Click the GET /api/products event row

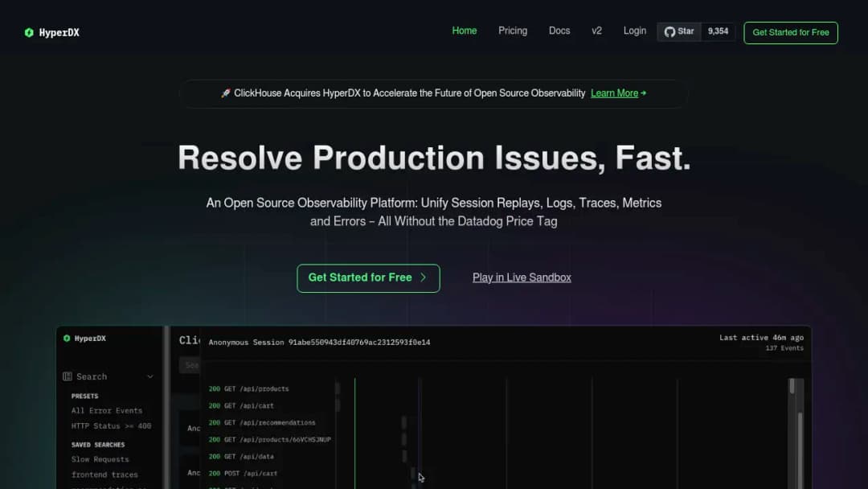pyautogui.click(x=248, y=388)
